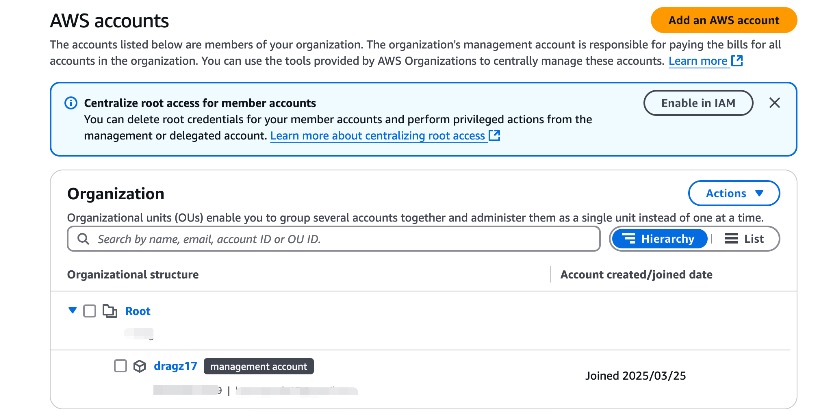Open the Actions dropdown menu
This screenshot has width=815, height=412.
tap(734, 193)
